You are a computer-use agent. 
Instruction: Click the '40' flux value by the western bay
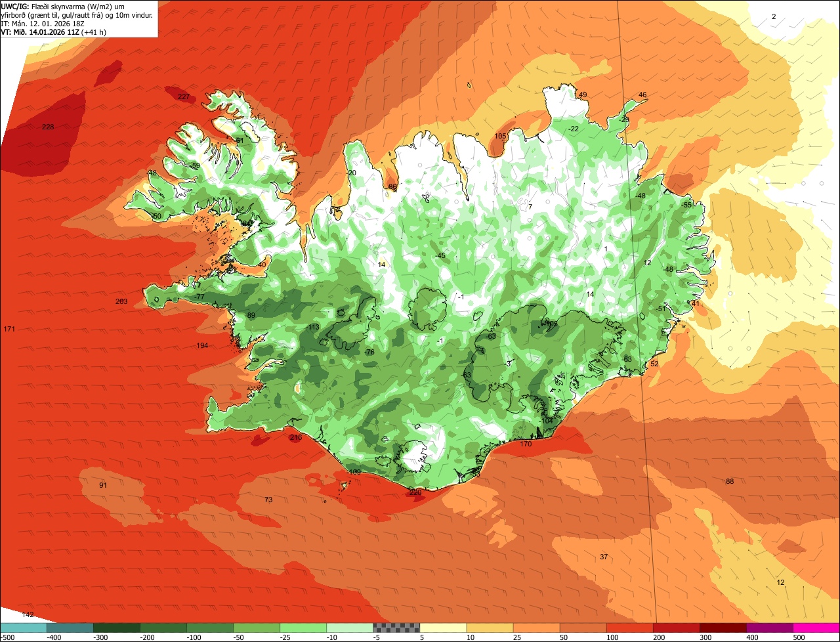pyautogui.click(x=262, y=265)
